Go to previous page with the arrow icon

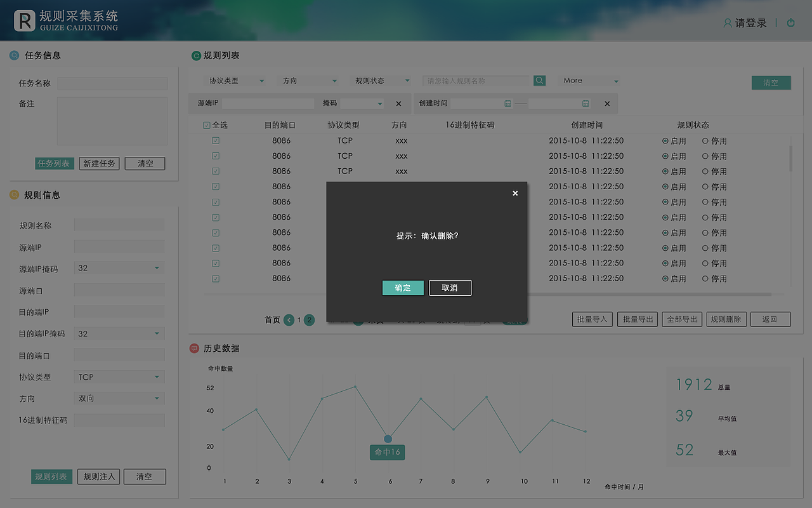tap(289, 320)
